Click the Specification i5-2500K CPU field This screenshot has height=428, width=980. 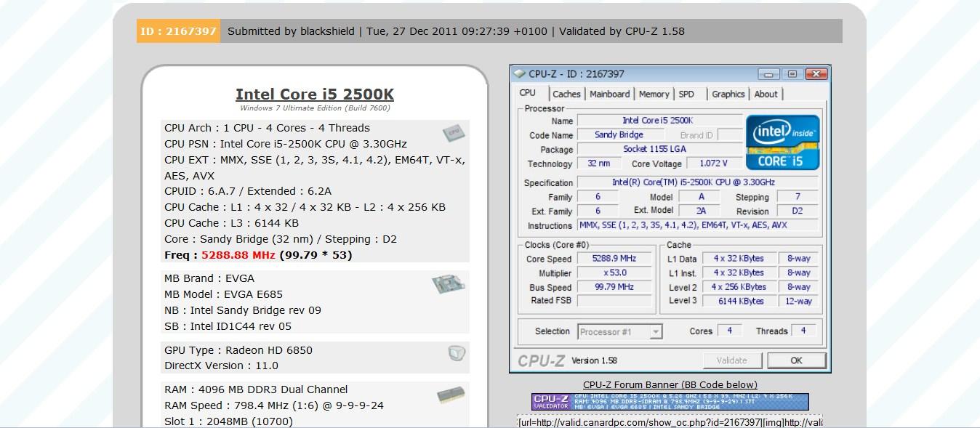pyautogui.click(x=698, y=182)
